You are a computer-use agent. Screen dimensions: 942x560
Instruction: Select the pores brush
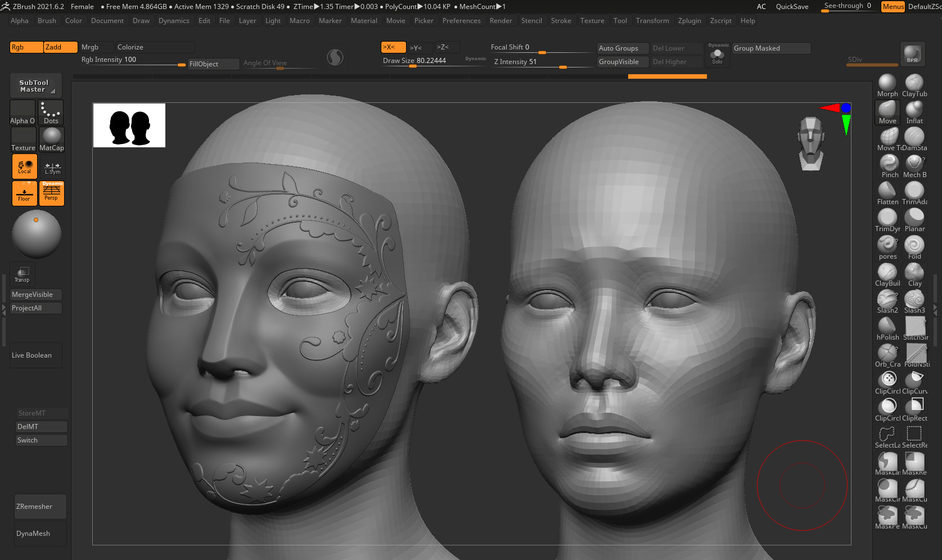click(887, 248)
